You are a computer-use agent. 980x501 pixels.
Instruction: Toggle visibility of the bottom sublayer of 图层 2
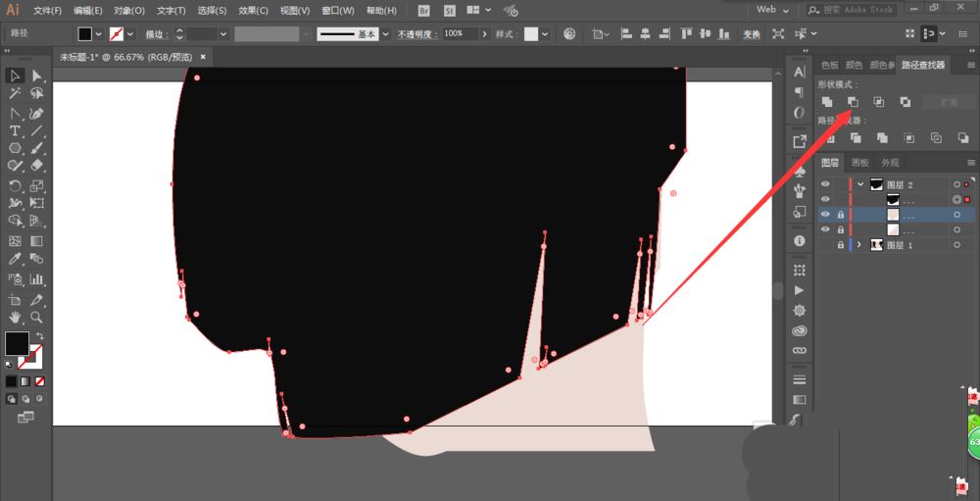point(824,229)
